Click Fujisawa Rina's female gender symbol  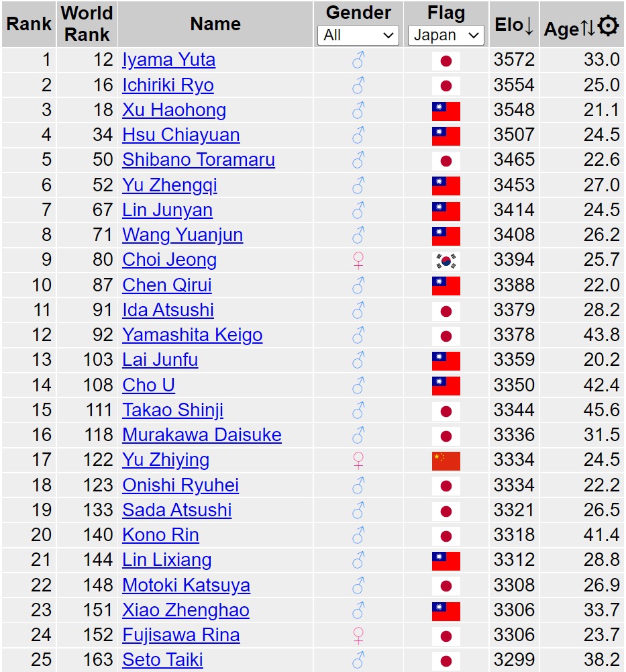[x=358, y=635]
